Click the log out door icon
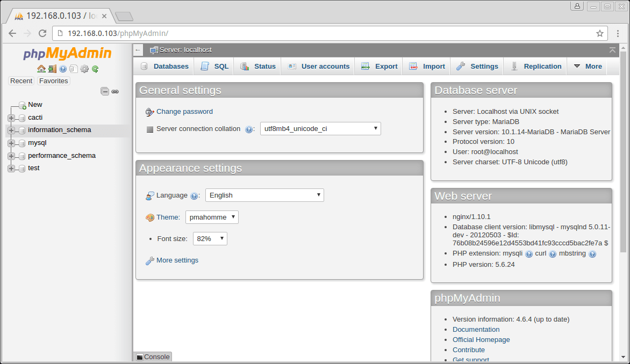Image resolution: width=630 pixels, height=364 pixels. (52, 69)
